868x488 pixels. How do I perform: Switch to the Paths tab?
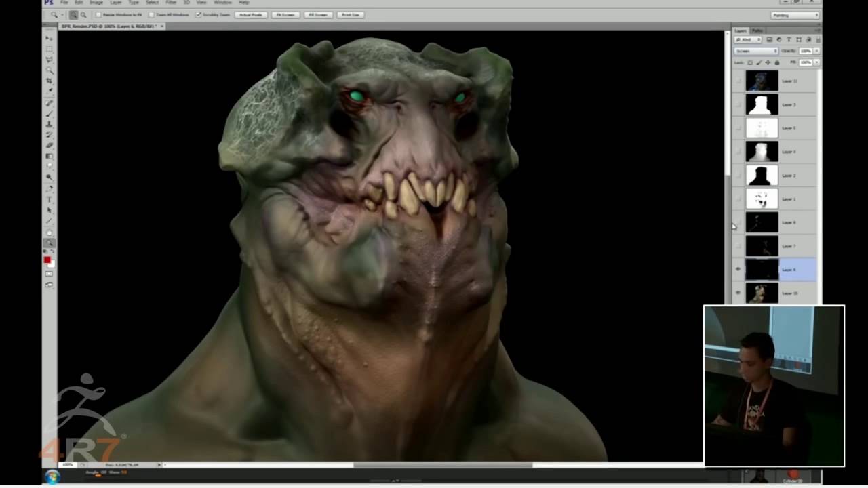(x=757, y=30)
